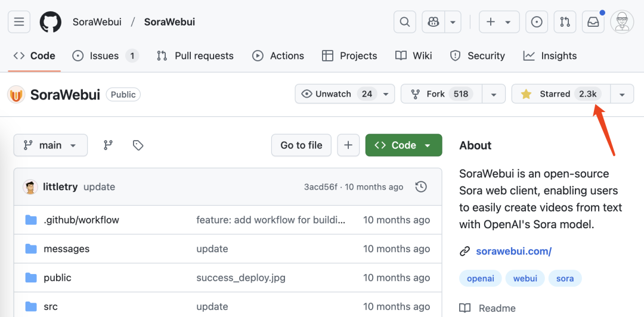Open the messages folder
Image resolution: width=644 pixels, height=317 pixels.
(x=67, y=249)
